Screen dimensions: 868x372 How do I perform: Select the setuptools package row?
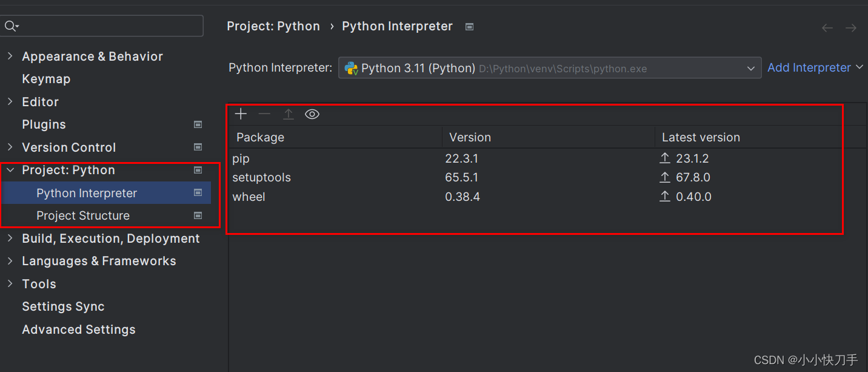click(x=262, y=178)
